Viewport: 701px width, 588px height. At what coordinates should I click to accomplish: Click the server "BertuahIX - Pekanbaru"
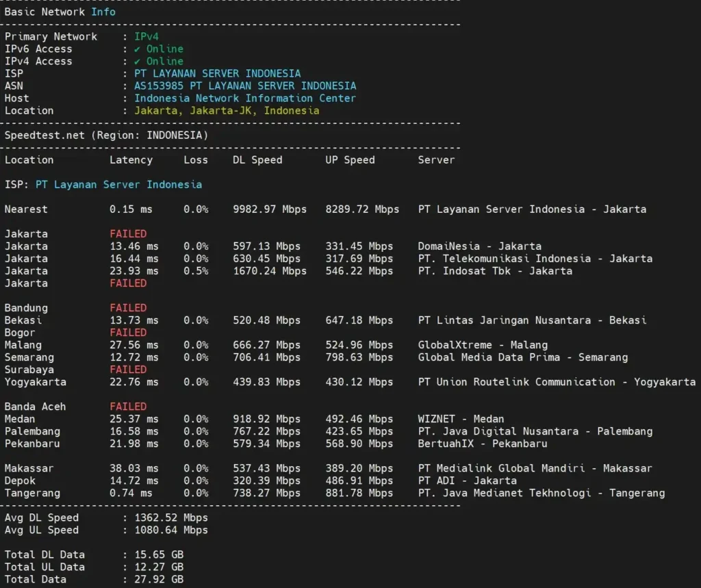(x=483, y=444)
